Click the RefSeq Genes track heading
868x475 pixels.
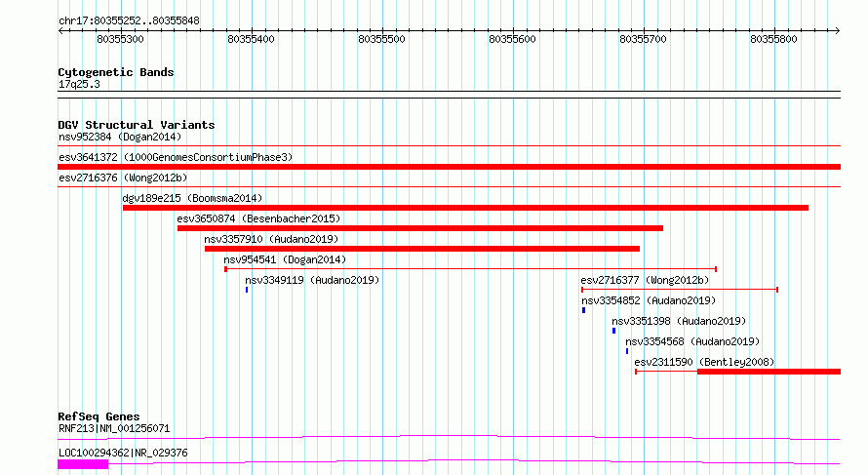(x=99, y=416)
